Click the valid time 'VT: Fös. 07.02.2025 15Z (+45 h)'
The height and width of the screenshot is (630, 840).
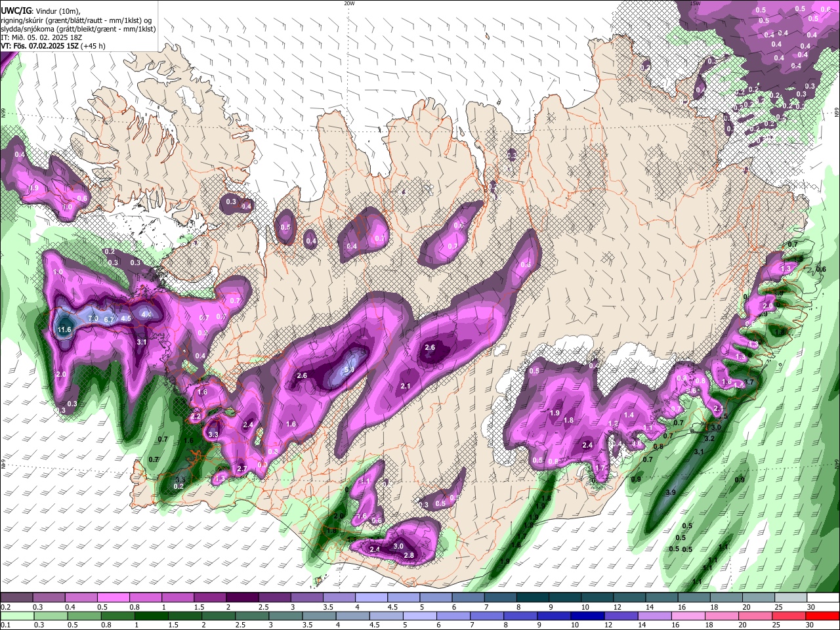click(x=53, y=46)
